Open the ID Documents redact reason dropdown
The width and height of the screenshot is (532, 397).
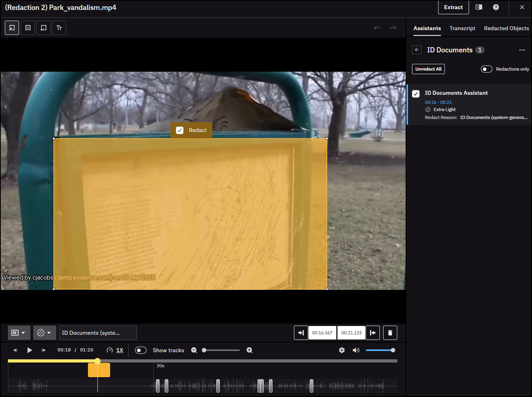[x=98, y=333]
